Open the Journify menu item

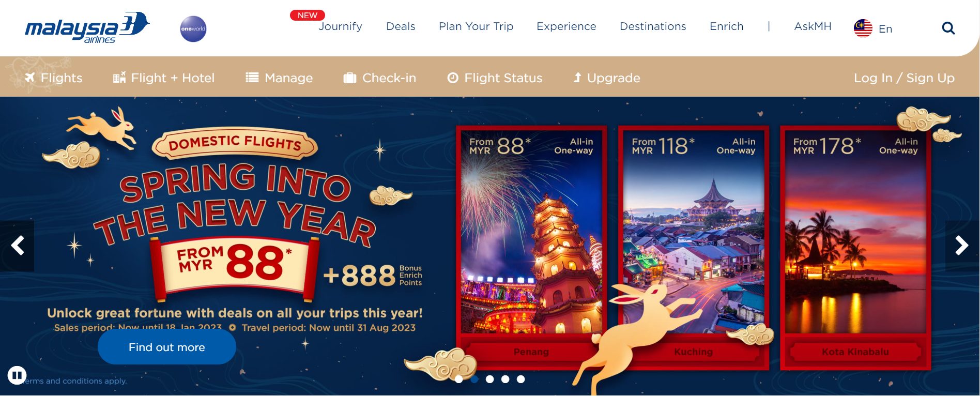tap(340, 26)
